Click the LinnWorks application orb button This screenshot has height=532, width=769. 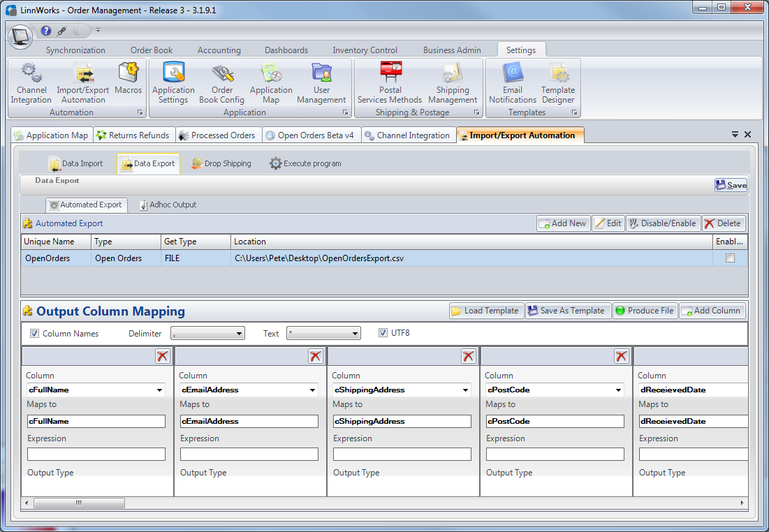[20, 37]
